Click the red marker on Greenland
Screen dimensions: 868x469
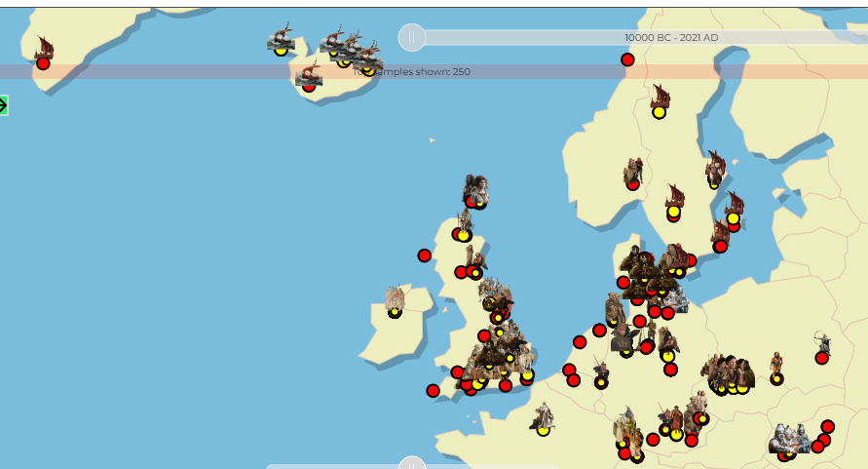[x=43, y=63]
